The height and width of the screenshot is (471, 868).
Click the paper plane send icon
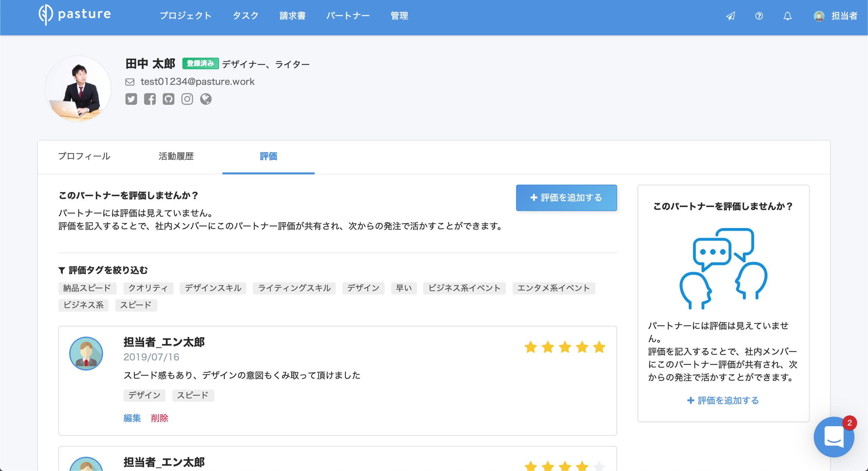(x=730, y=16)
